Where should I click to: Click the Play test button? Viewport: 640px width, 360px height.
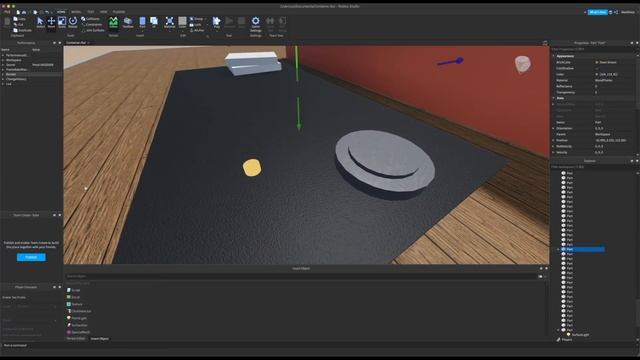217,22
